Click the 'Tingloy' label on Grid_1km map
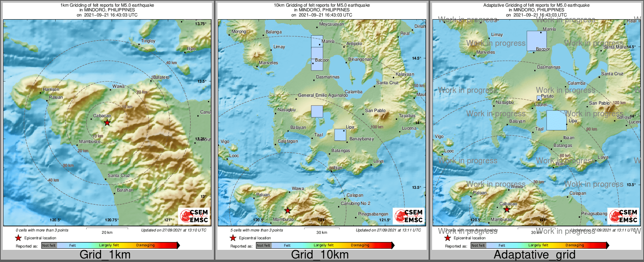Screen dimensions: 644x262 (148, 41)
